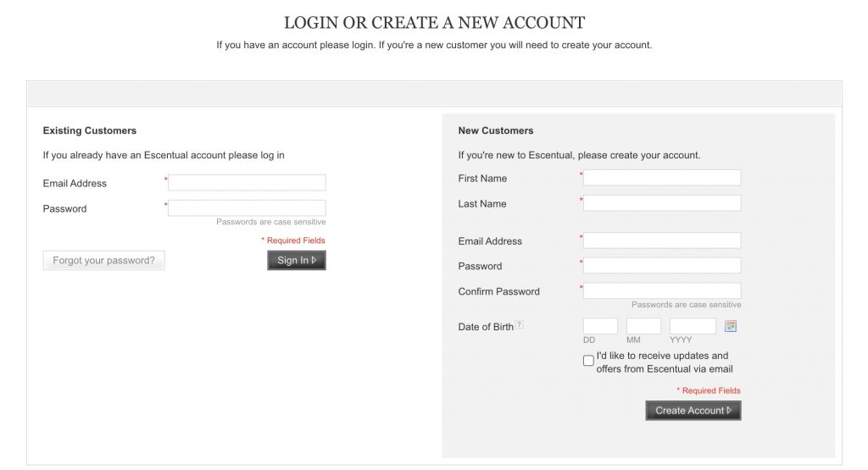The image size is (868, 470).
Task: Select New Customers Email Address field
Action: [x=662, y=241]
